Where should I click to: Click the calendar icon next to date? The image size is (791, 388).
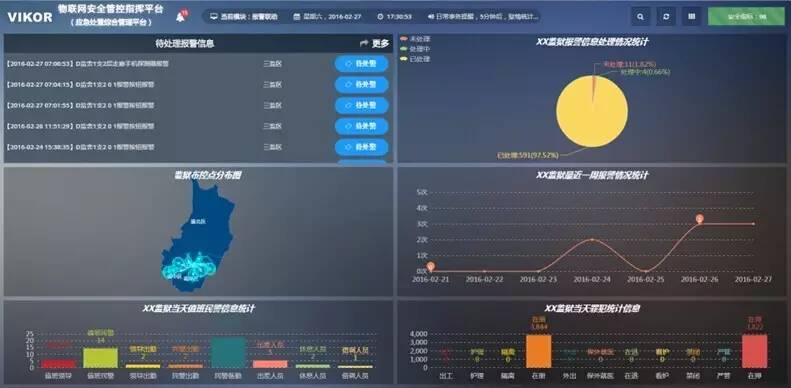tap(297, 17)
